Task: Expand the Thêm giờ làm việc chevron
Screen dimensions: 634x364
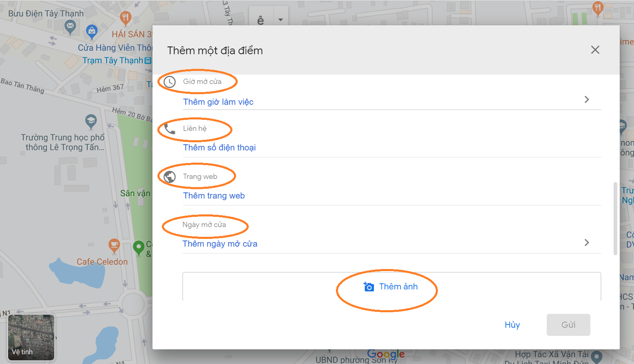Action: click(587, 99)
